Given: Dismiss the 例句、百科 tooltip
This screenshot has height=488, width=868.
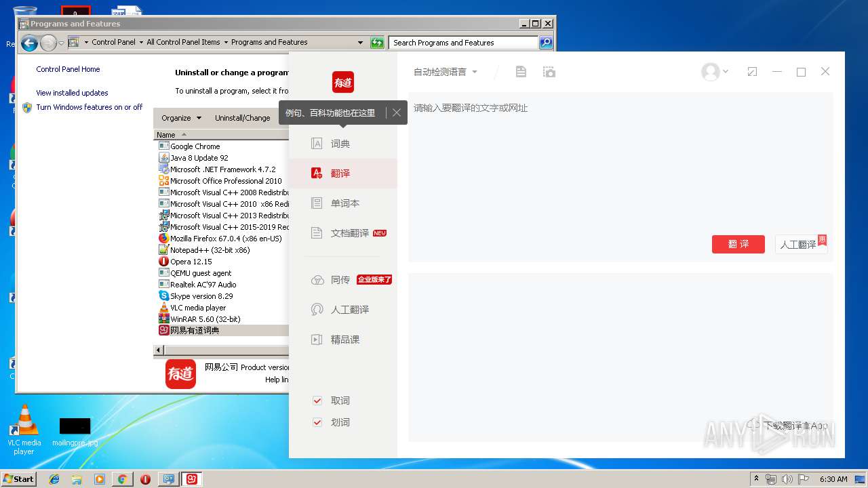Looking at the screenshot, I should click(397, 113).
